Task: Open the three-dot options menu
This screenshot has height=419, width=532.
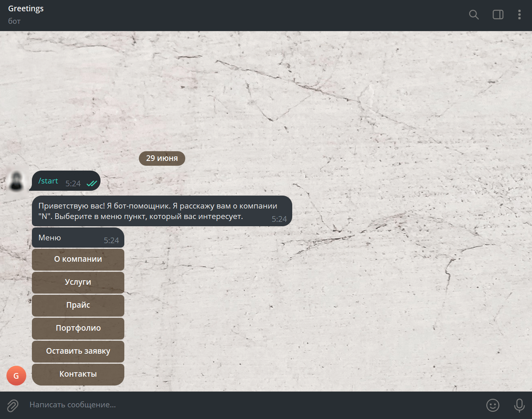Action: (x=519, y=15)
